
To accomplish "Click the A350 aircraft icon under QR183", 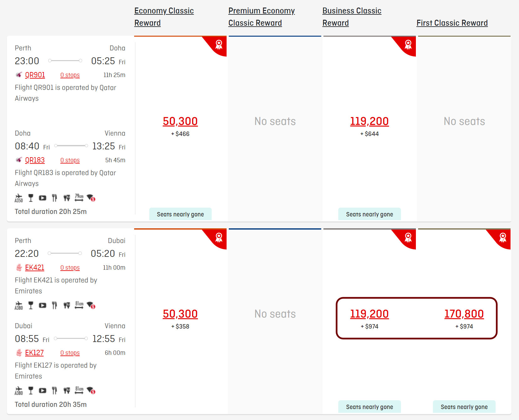I will click(x=19, y=198).
